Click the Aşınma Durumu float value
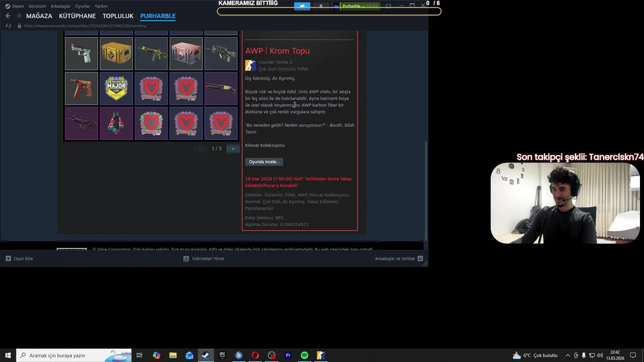The height and width of the screenshot is (362, 644). coord(277,224)
